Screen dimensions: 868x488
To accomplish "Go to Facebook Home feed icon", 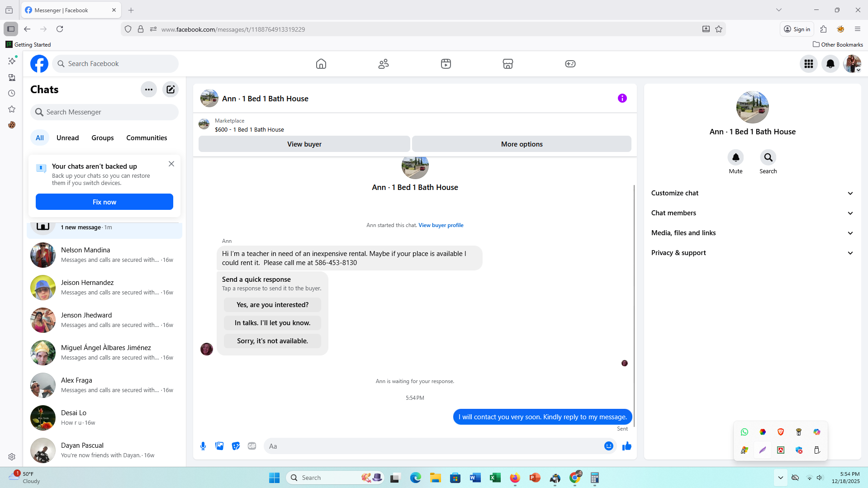I will coord(321,64).
